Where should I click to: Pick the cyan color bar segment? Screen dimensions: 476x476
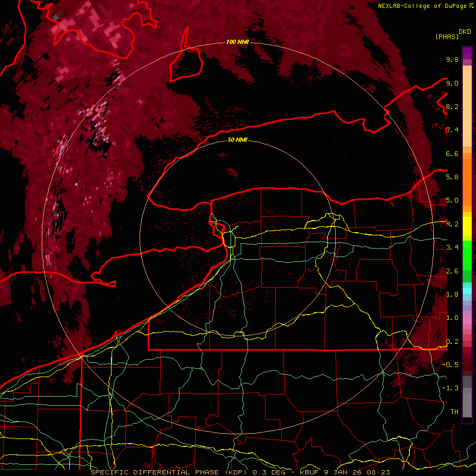tap(467, 290)
